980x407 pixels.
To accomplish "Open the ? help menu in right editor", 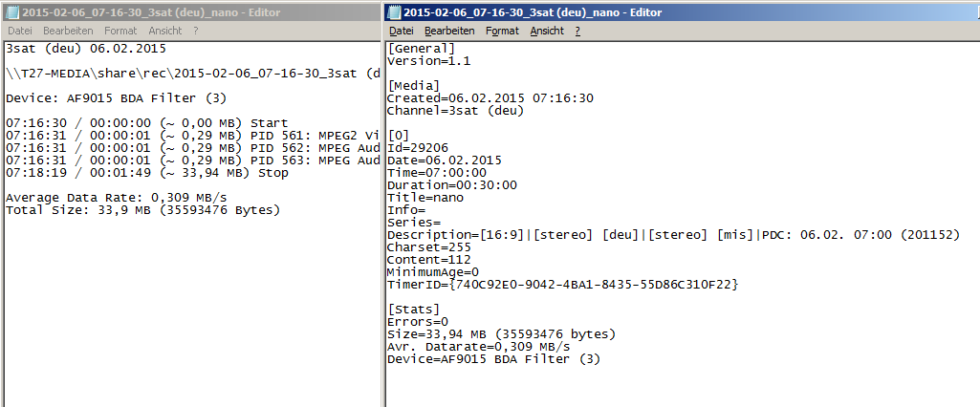I will (577, 31).
